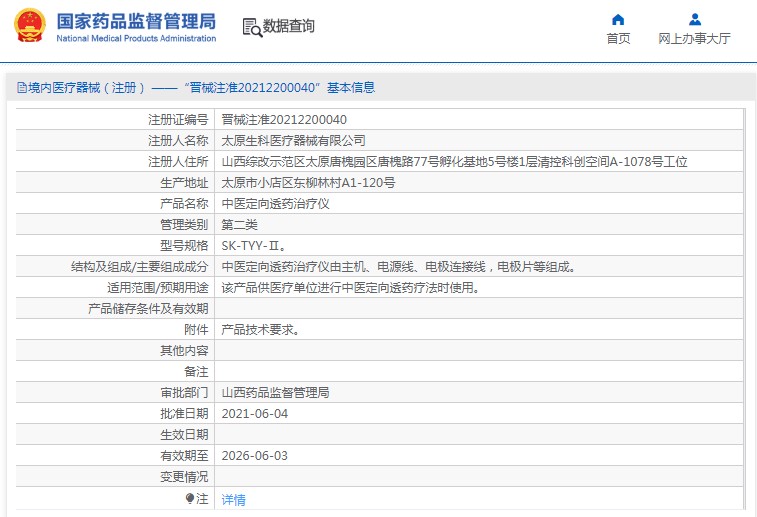Select the 产品储存条件及有效期 label
The height and width of the screenshot is (517, 757).
click(x=148, y=308)
